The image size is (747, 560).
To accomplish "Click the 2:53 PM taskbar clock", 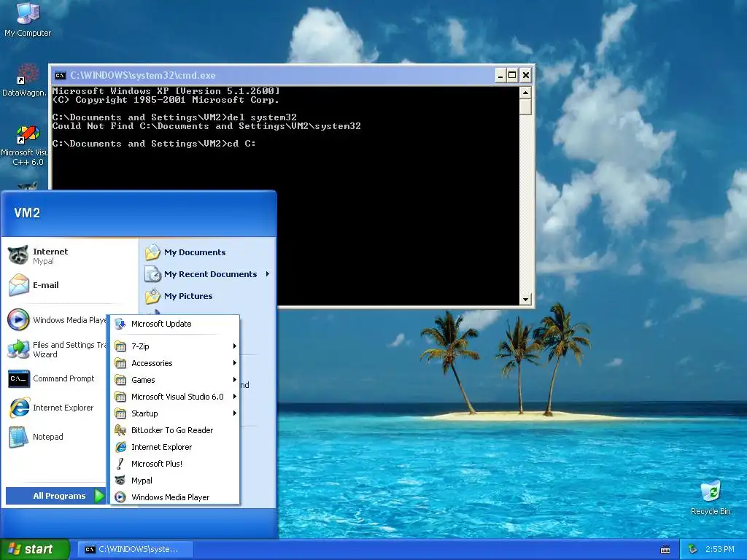I will 719,550.
